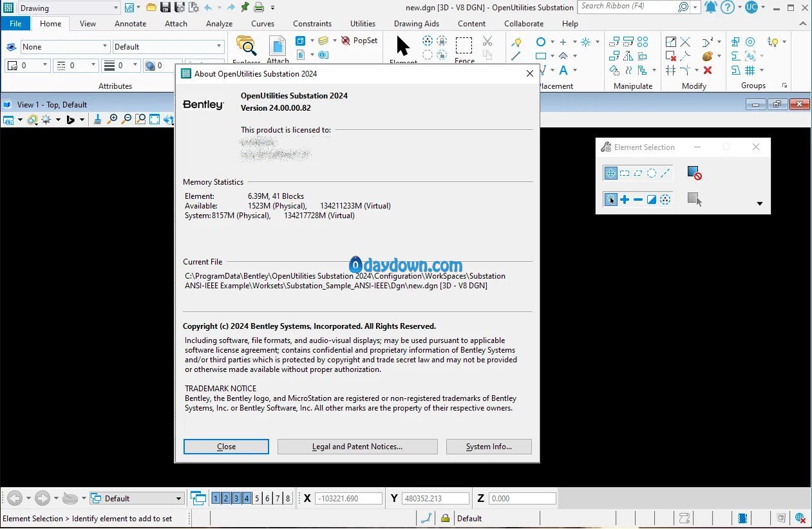Viewport: 812px width, 529px height.
Task: Click the Save file icon
Action: (x=165, y=8)
